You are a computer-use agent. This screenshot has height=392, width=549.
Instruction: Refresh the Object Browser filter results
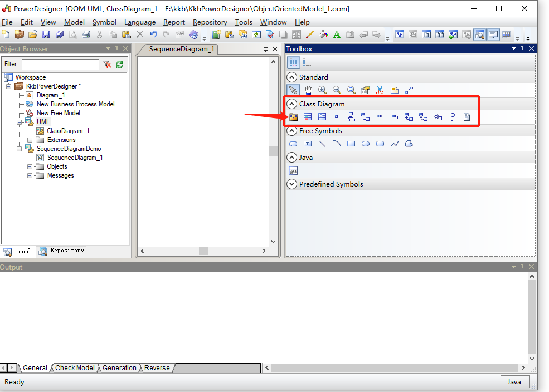(x=119, y=65)
